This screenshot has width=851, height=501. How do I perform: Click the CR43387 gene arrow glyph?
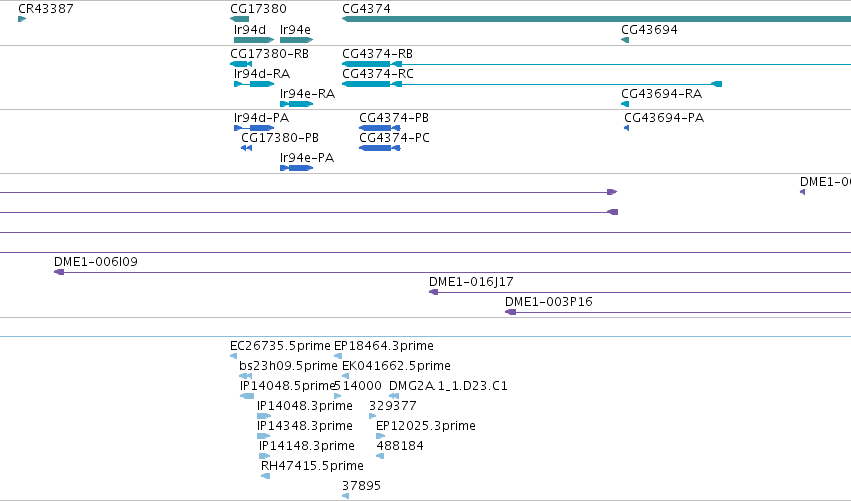click(x=22, y=19)
